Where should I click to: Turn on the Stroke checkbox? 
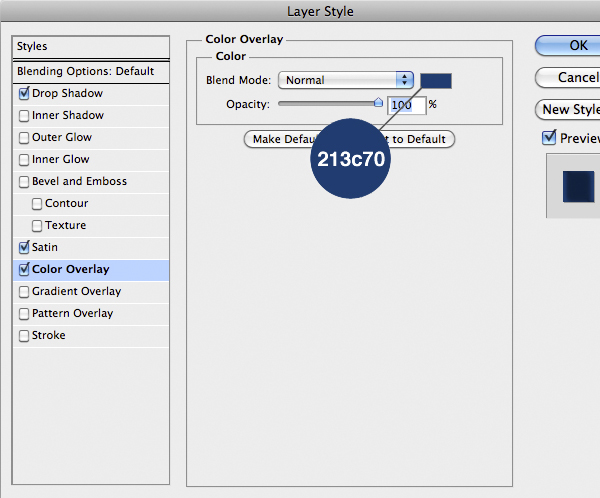(24, 336)
